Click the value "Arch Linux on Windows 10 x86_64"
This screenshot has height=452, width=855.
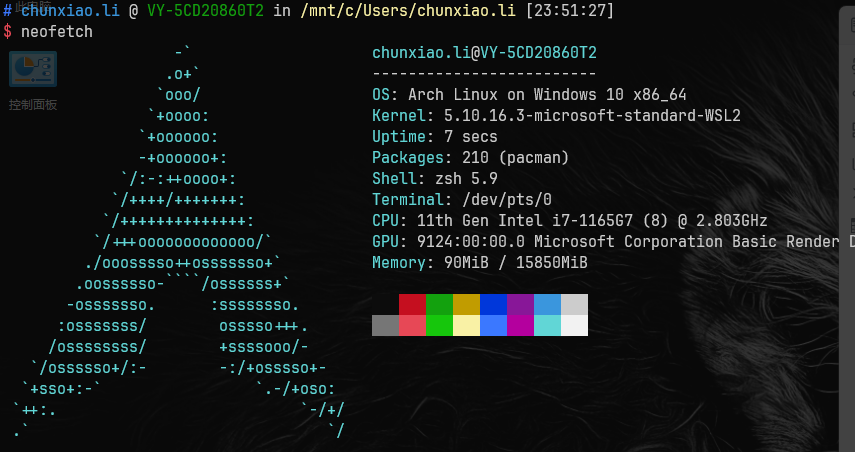point(547,95)
